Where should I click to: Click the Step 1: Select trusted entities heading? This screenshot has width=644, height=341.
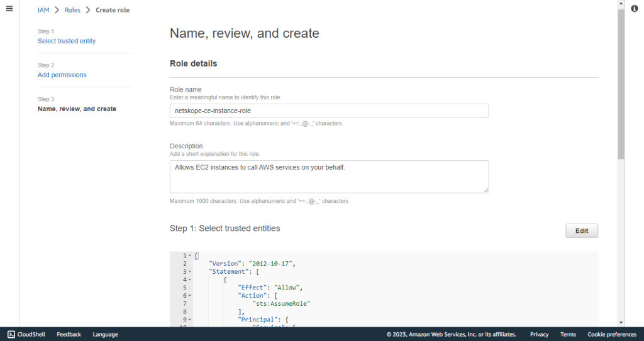(225, 229)
